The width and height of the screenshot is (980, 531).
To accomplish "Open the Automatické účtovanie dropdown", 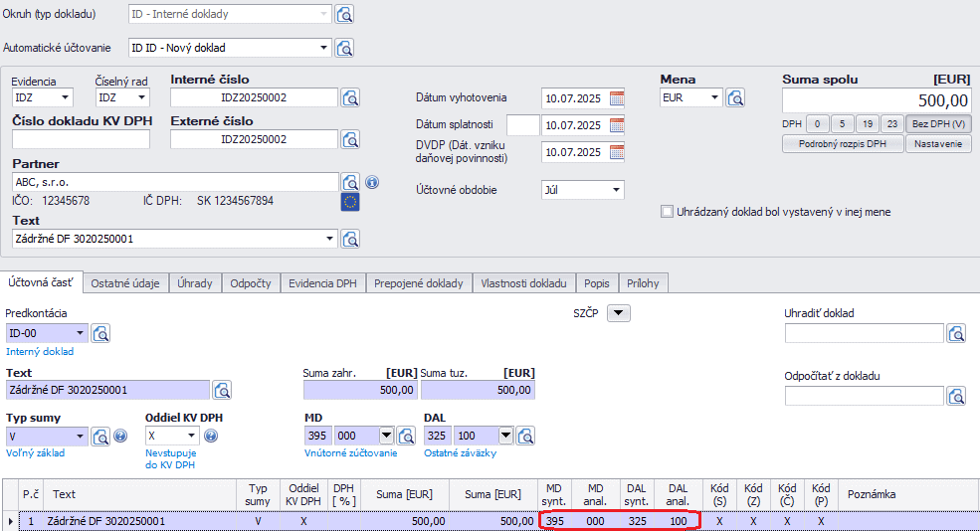I will (323, 48).
